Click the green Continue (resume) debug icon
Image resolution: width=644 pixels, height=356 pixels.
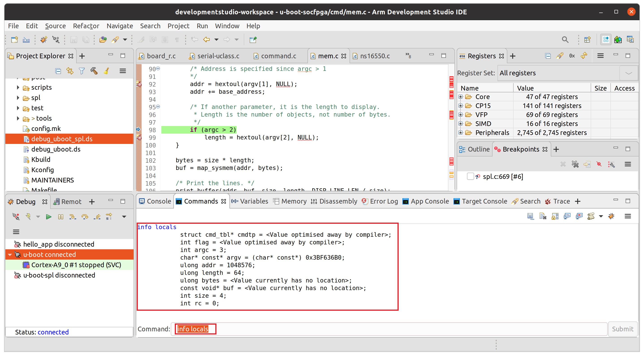point(48,217)
